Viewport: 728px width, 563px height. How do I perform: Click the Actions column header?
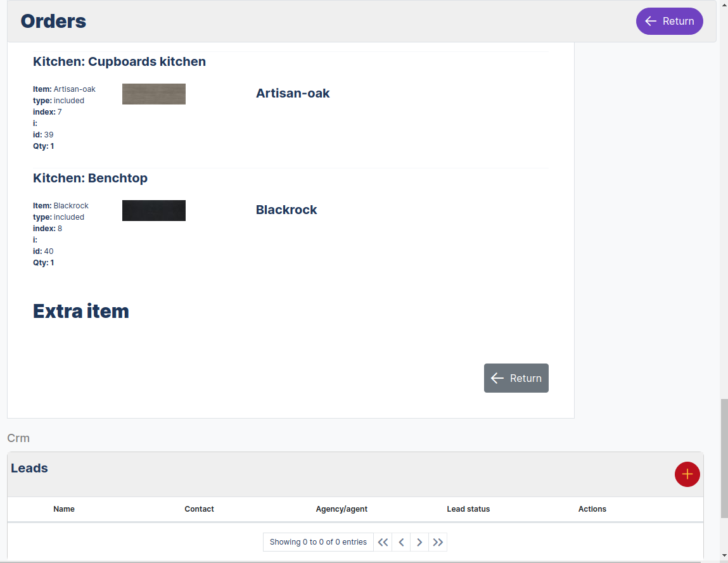click(x=592, y=509)
